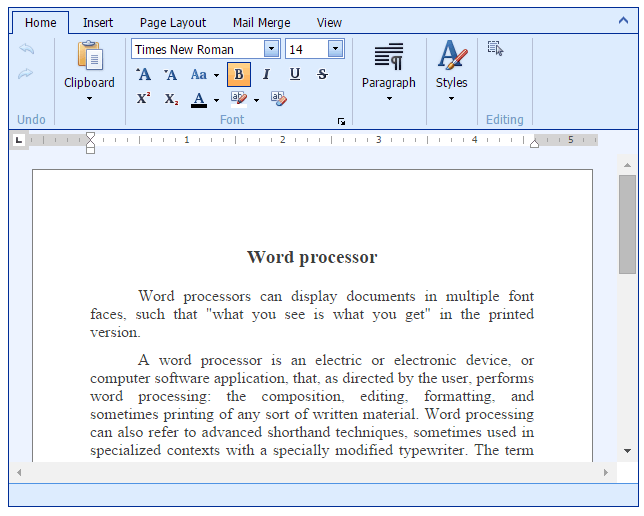644x516 pixels.
Task: Toggle Strikethrough formatting
Action: pos(322,74)
